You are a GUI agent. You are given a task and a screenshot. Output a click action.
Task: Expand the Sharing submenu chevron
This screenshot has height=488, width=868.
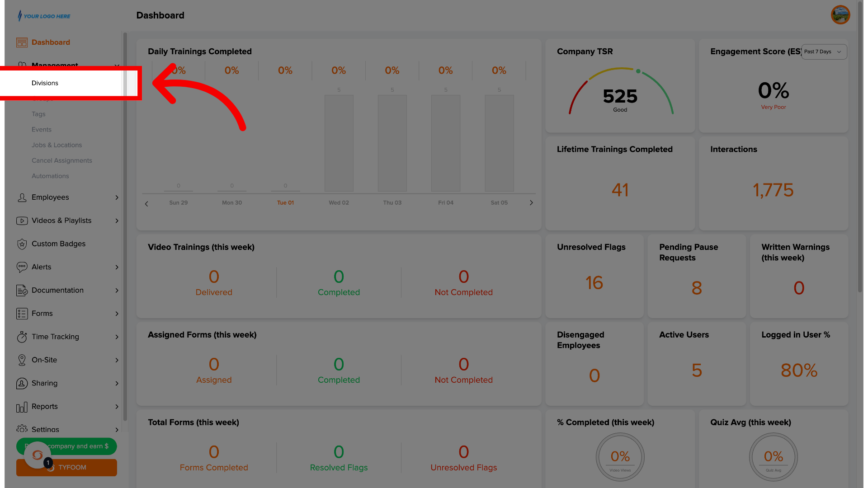(x=117, y=384)
